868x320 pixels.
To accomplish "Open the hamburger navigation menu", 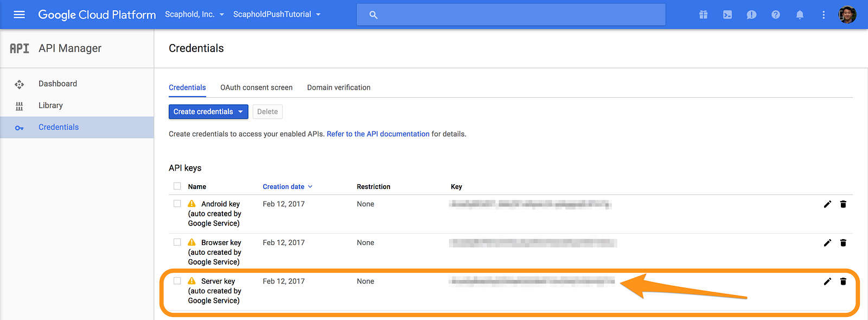I will pyautogui.click(x=19, y=15).
